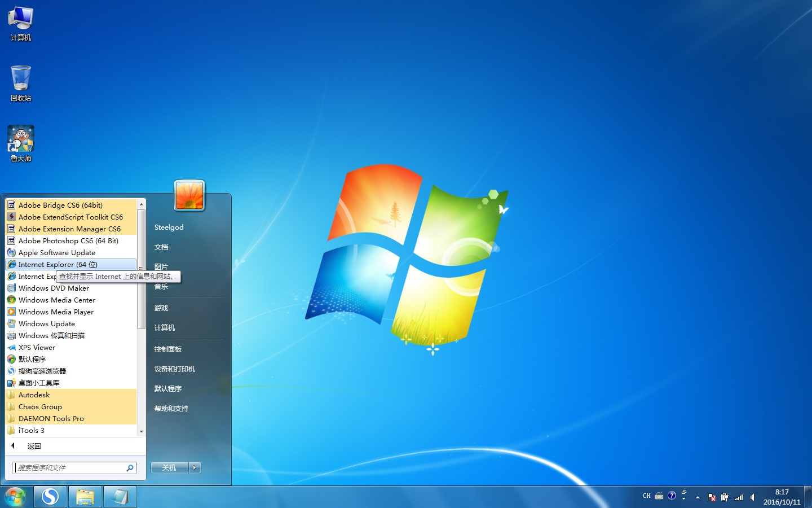Click the user account picture
Image resolution: width=812 pixels, height=508 pixels.
(x=189, y=195)
